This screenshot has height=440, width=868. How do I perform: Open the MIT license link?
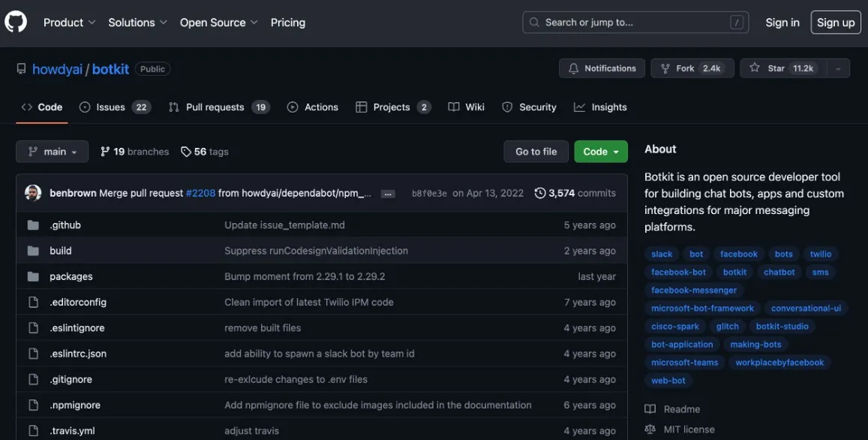680,429
